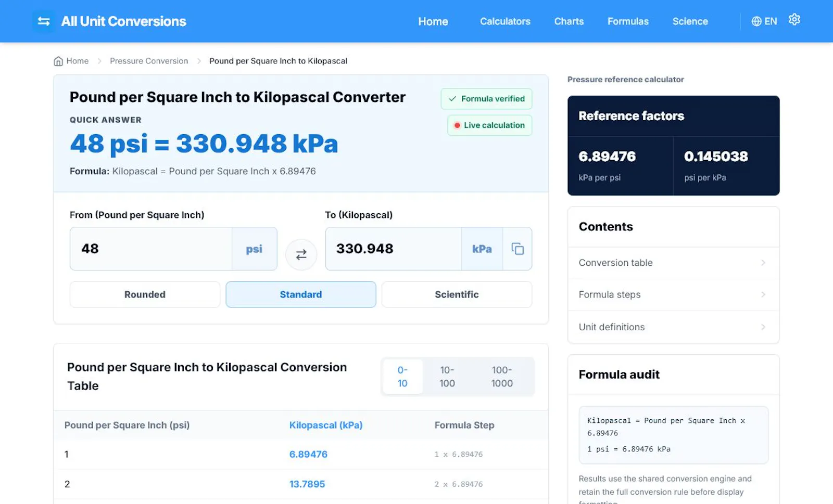Click the Pressure reference calculator label
833x504 pixels.
626,80
